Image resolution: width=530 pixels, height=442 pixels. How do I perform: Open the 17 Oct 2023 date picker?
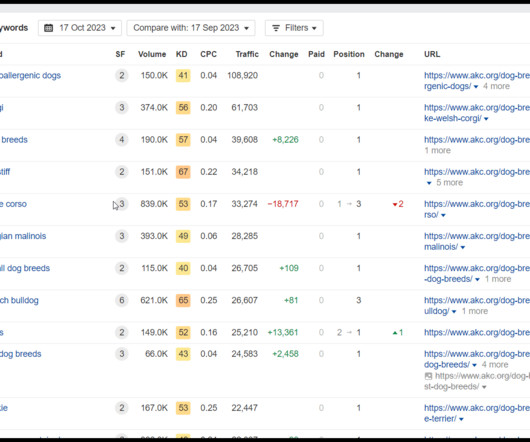click(x=79, y=28)
